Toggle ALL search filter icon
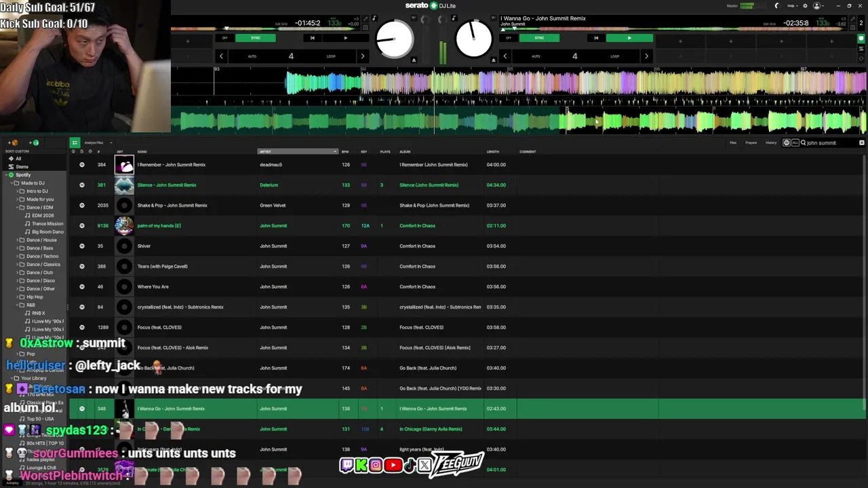Viewport: 868px width, 488px height. click(x=795, y=143)
